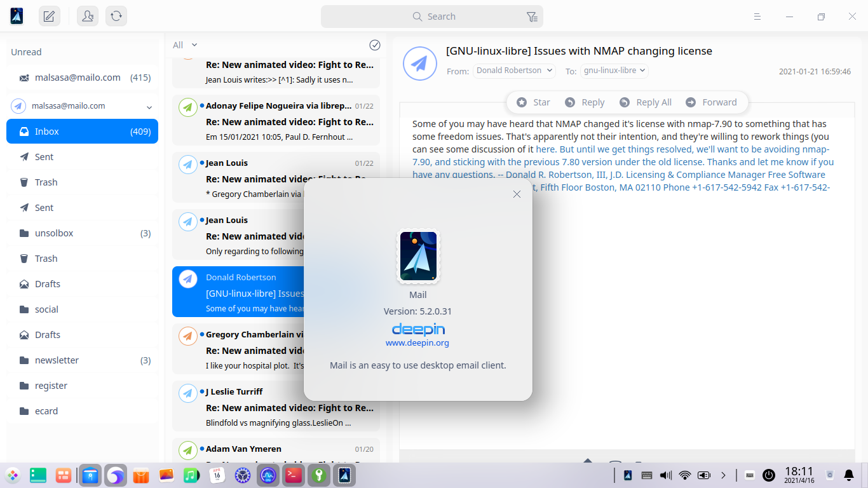This screenshot has width=868, height=488.
Task: Open the trash icon in the dock
Action: [830, 475]
